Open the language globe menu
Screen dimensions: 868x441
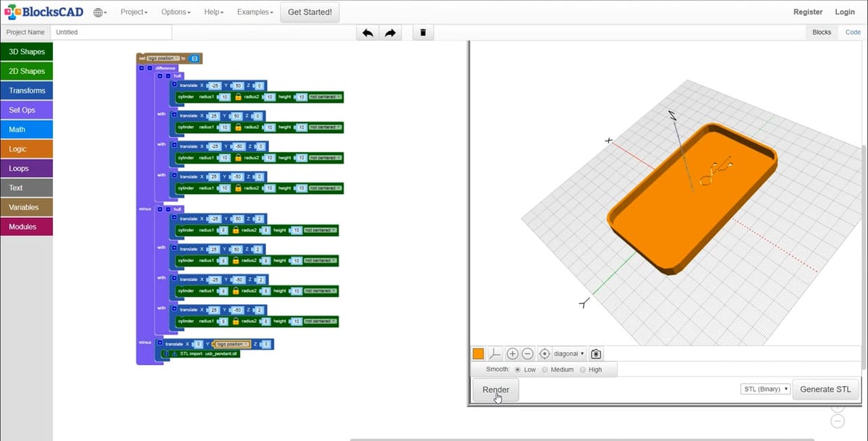[100, 12]
